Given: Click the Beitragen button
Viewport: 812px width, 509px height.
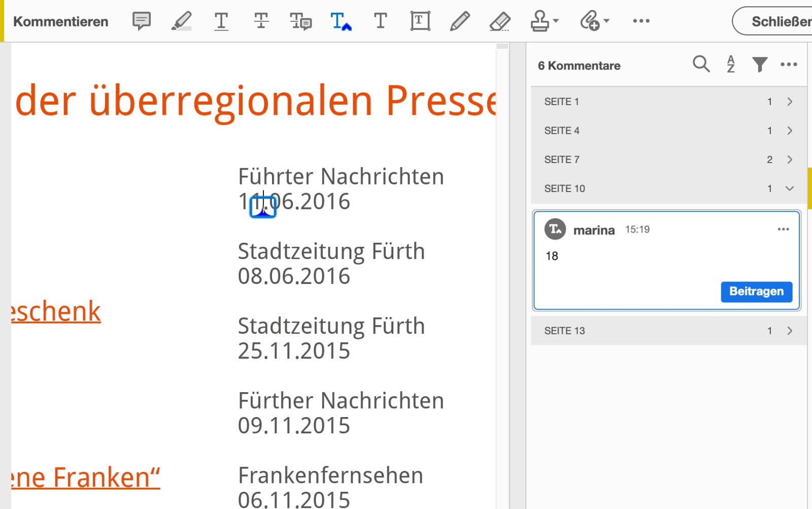Looking at the screenshot, I should [756, 292].
